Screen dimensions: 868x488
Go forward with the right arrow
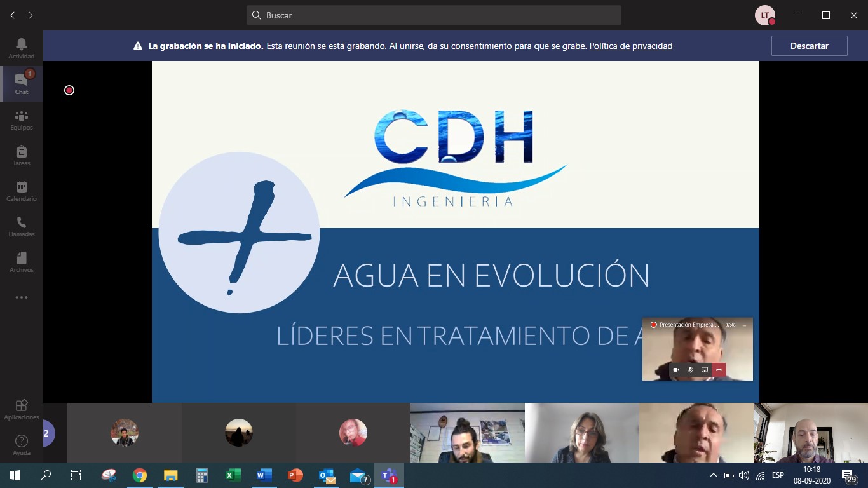pyautogui.click(x=31, y=15)
